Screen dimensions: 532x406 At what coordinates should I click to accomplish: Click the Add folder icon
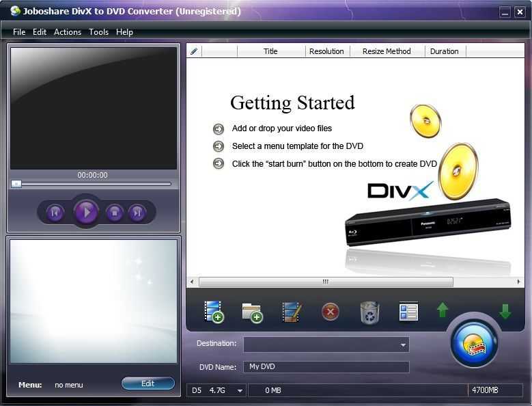[252, 312]
